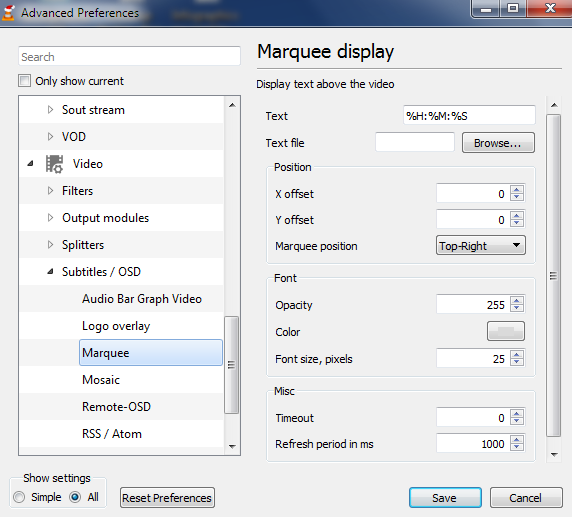Click the Reset Preferences button
572x517 pixels.
(x=167, y=498)
